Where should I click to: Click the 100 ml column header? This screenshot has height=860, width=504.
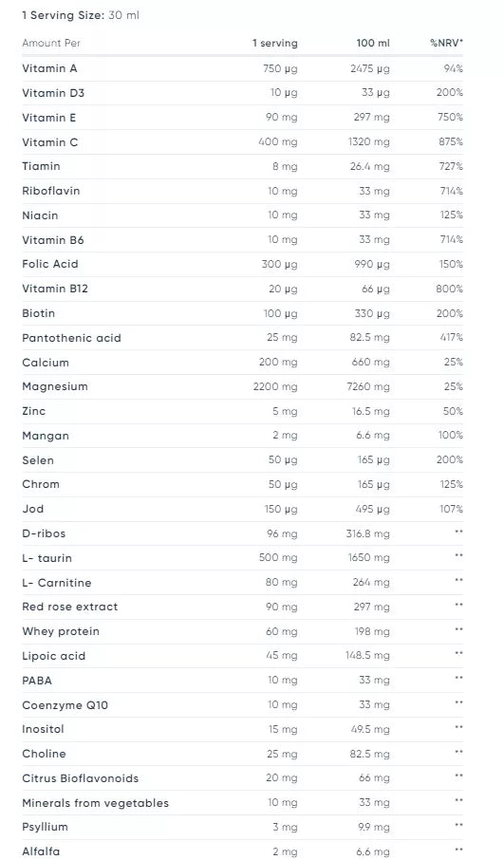click(373, 43)
